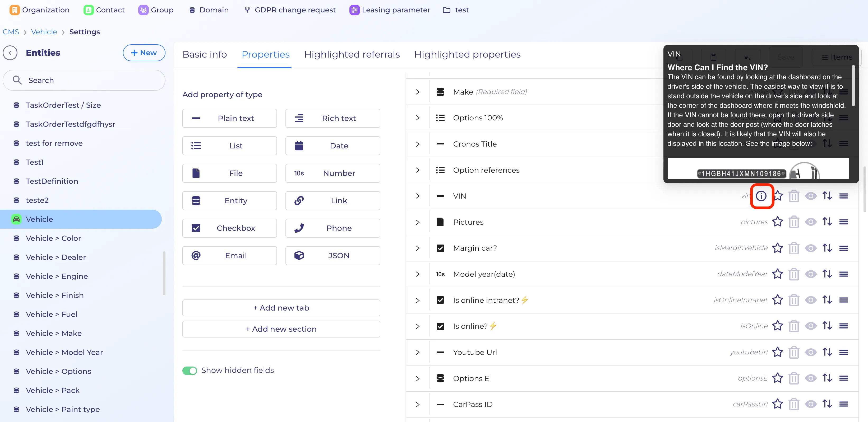Screen dimensions: 868x422
Task: Star the Youtube Url property
Action: coord(777,352)
